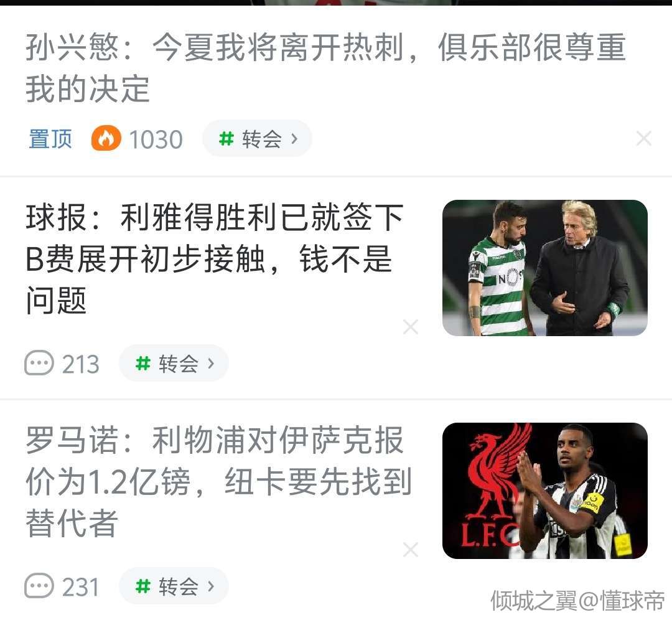Tap the 转会 tag text under Isak article
This screenshot has height=620, width=672.
coord(179,586)
